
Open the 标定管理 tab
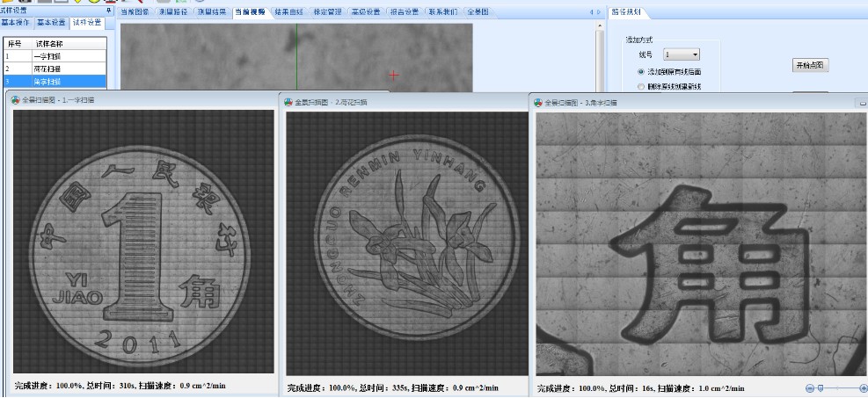click(327, 11)
